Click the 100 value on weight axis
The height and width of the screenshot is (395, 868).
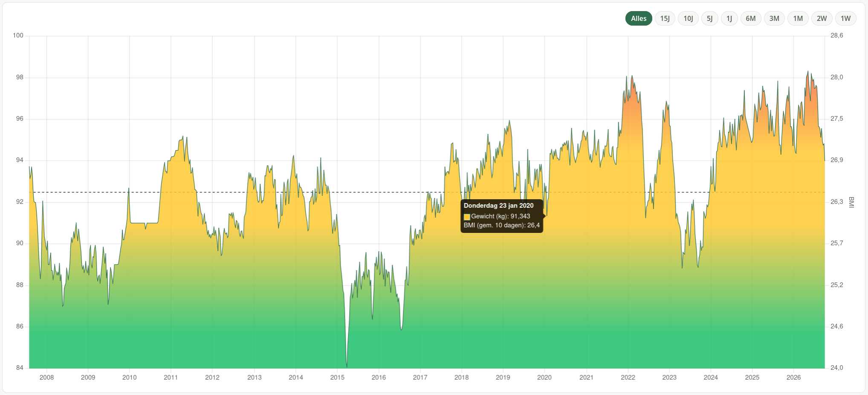pos(18,35)
